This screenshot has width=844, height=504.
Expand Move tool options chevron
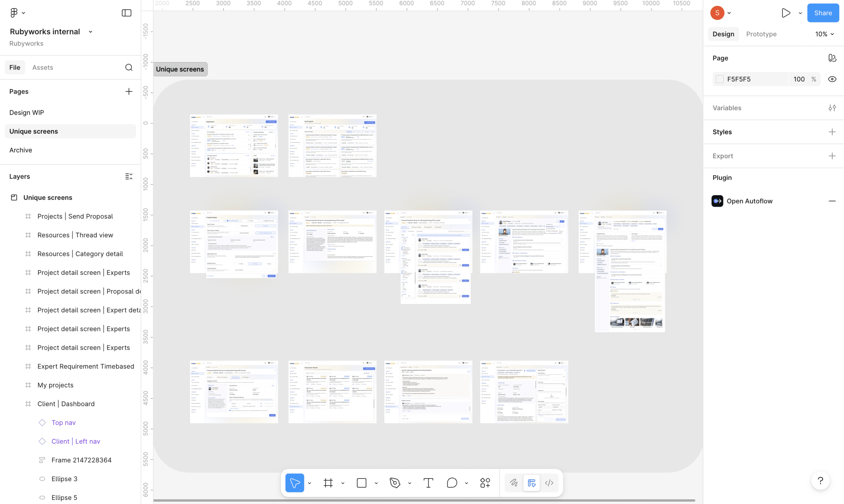[x=309, y=483]
